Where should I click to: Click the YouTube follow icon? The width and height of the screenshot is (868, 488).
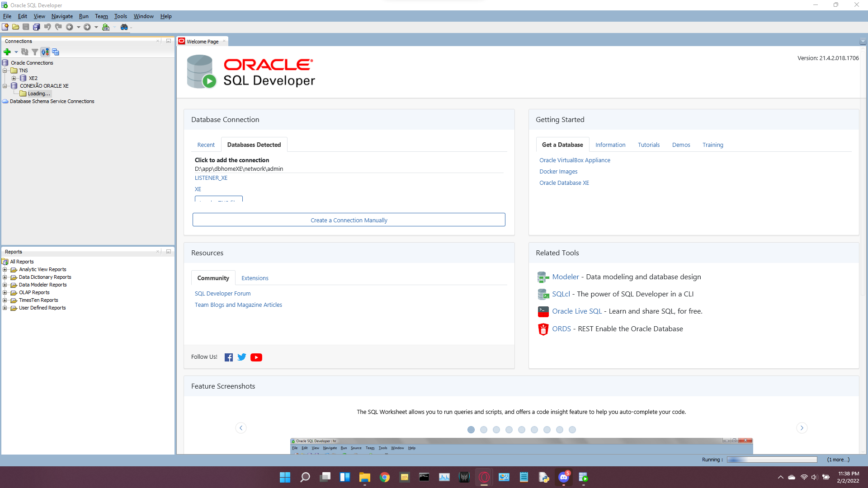tap(256, 357)
